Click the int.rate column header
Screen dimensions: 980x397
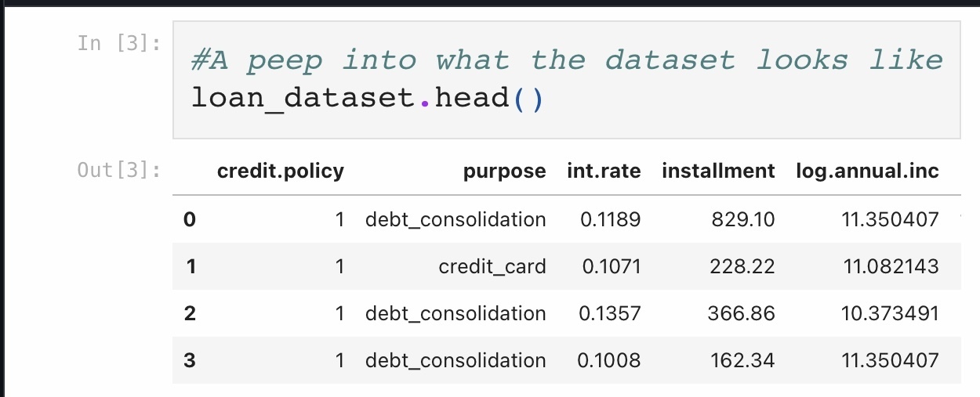(x=604, y=171)
